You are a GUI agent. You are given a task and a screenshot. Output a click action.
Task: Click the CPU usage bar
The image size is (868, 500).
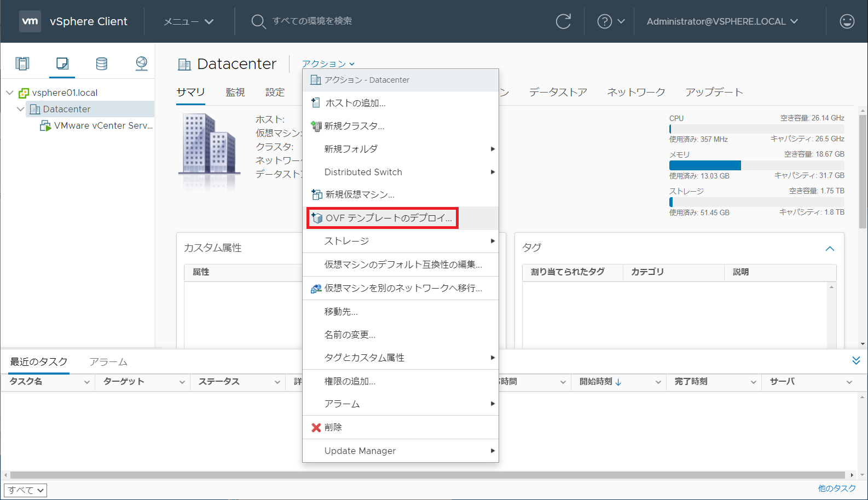click(x=756, y=129)
